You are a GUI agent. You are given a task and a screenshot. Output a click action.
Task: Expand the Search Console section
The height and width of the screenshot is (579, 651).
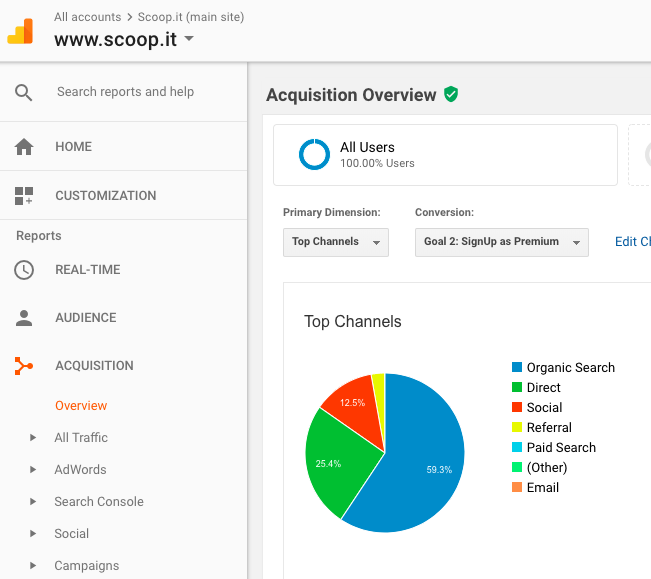point(33,501)
